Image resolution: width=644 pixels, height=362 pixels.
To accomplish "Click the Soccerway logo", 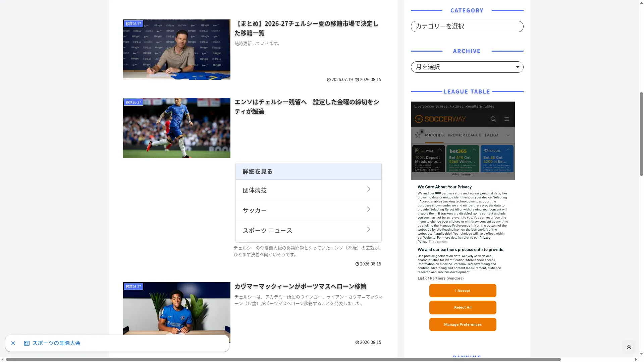I will click(440, 119).
